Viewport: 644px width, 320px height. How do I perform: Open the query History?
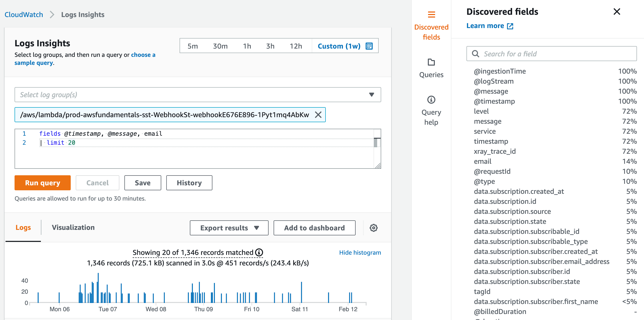coord(189,183)
